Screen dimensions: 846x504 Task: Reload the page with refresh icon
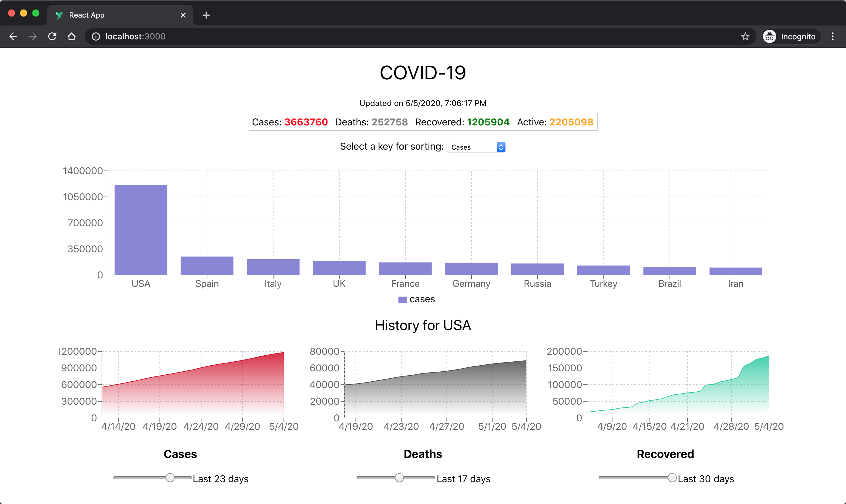pyautogui.click(x=52, y=36)
